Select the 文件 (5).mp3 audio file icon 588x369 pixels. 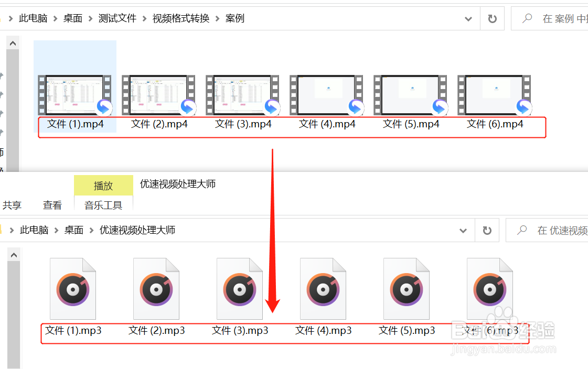click(x=407, y=289)
